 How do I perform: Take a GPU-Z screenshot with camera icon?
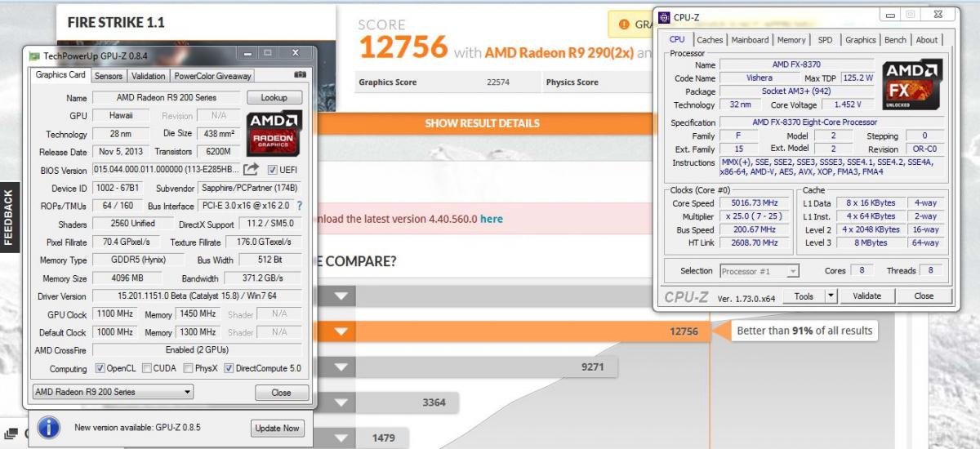[x=300, y=75]
